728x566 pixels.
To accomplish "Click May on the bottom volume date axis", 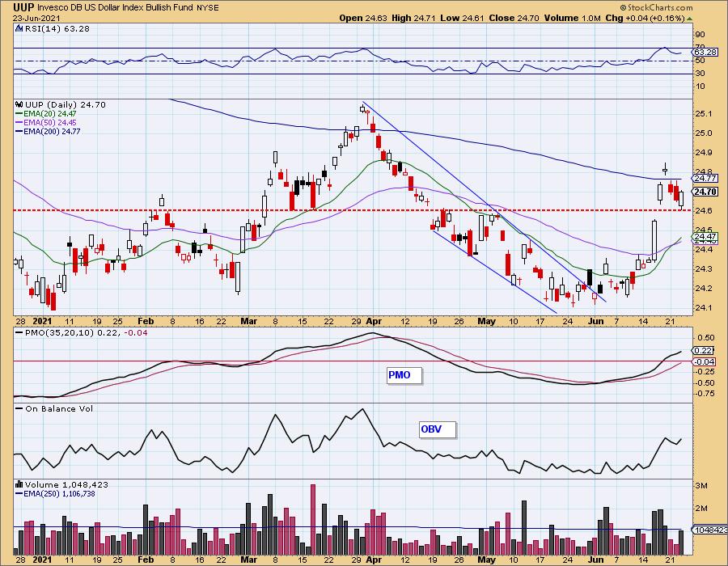I will [x=487, y=560].
